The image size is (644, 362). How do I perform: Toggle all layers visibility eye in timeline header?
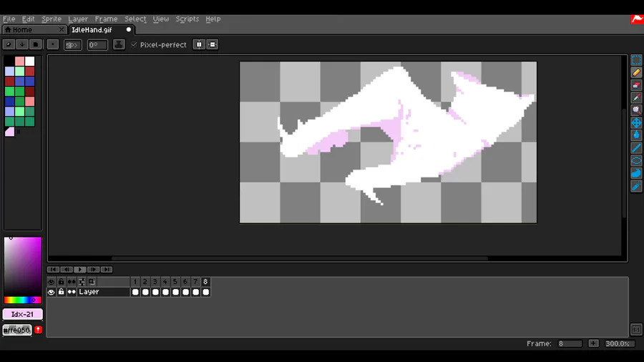pyautogui.click(x=51, y=282)
